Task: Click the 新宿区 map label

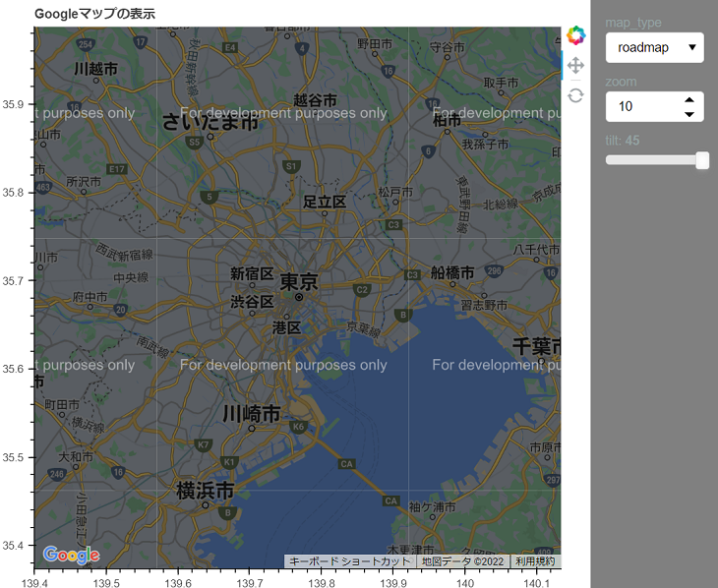Action: pyautogui.click(x=252, y=274)
